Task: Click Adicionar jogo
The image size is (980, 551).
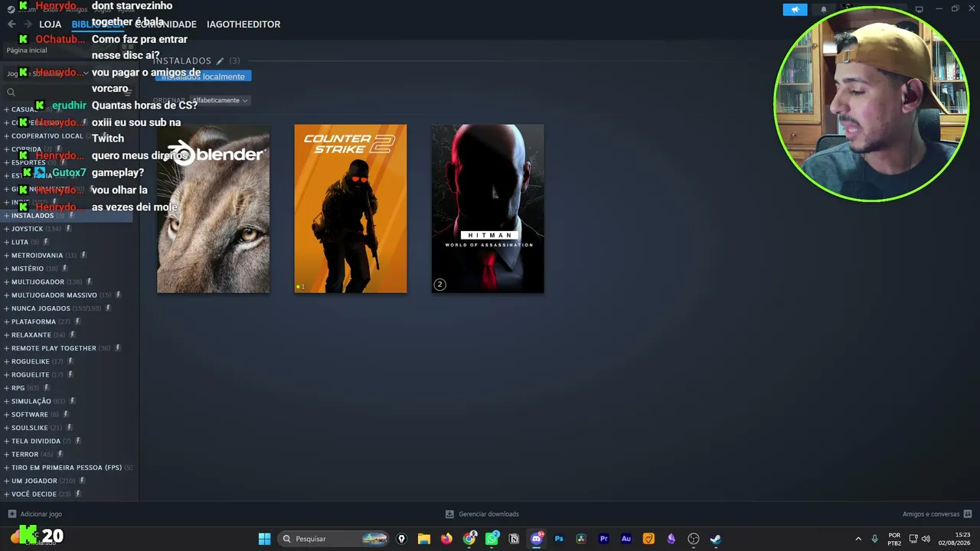Action: pos(41,514)
